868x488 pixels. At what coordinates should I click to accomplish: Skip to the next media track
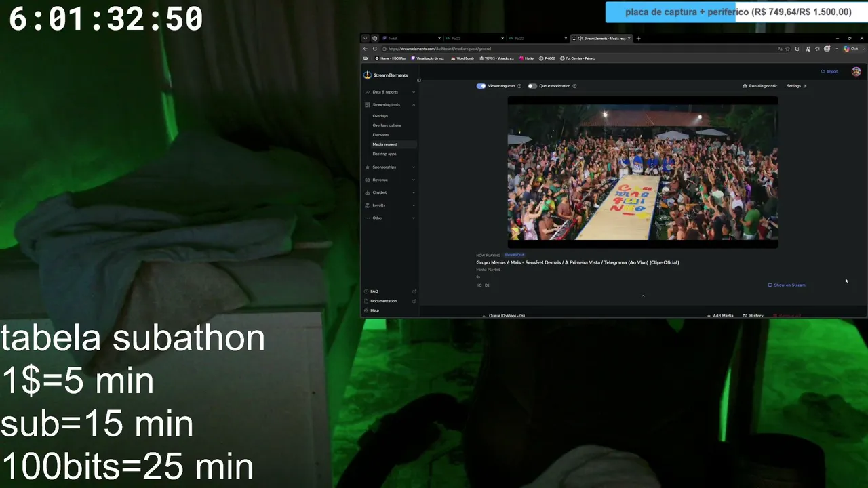[x=487, y=285]
